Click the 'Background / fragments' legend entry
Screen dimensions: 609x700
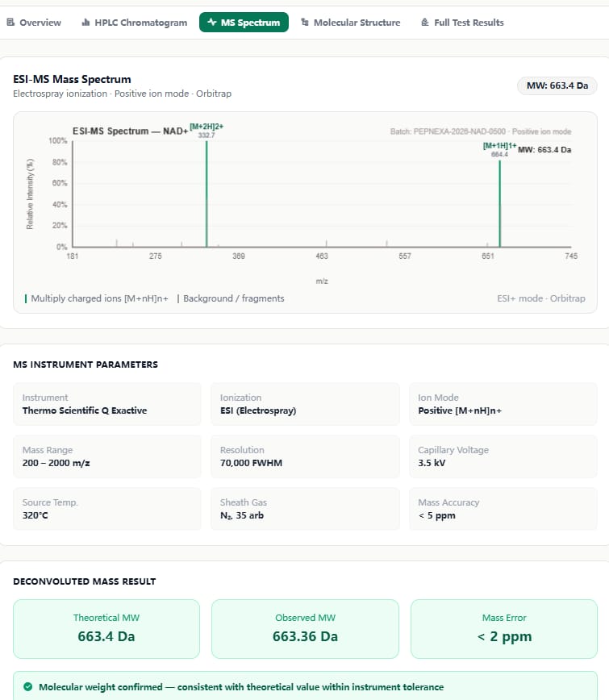pos(231,298)
